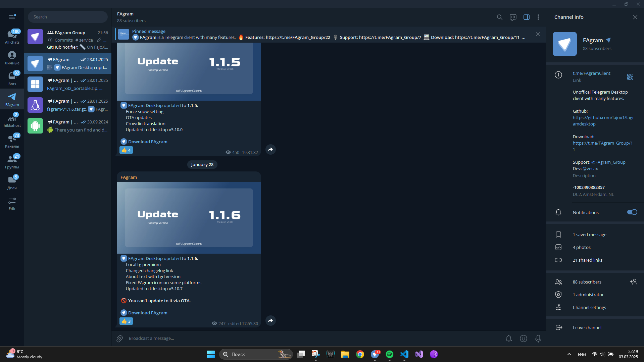This screenshot has height=362, width=644.
Task: Open the hikkahost folder
Action: click(x=12, y=120)
